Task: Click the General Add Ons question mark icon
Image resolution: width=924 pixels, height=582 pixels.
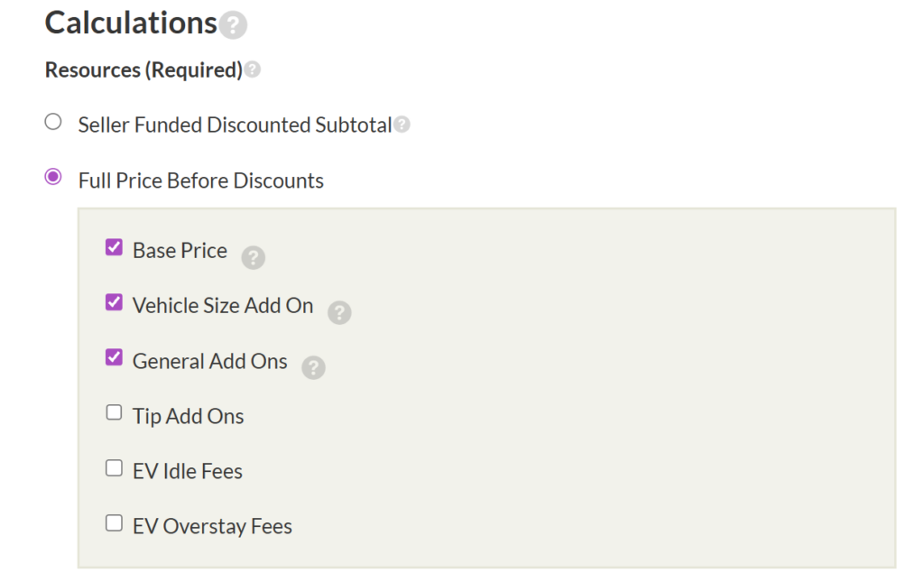Action: coord(313,367)
